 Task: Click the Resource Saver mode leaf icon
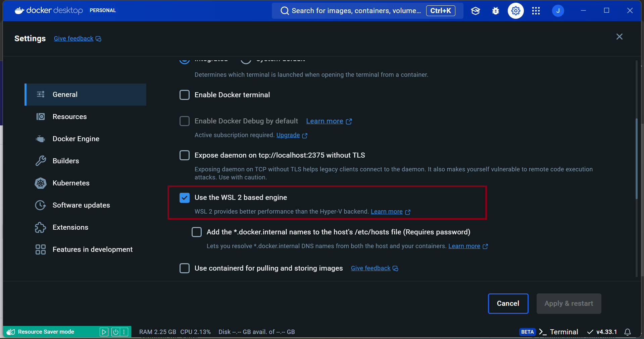click(x=11, y=332)
